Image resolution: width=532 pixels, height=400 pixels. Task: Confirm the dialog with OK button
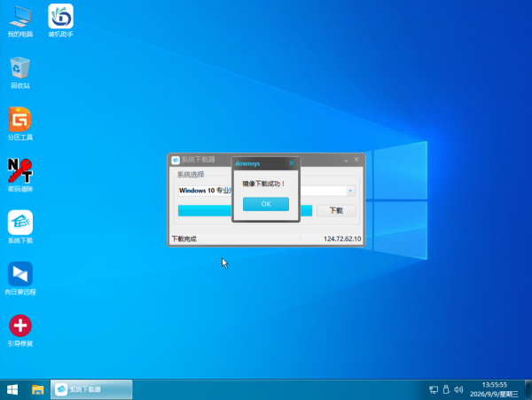point(266,204)
